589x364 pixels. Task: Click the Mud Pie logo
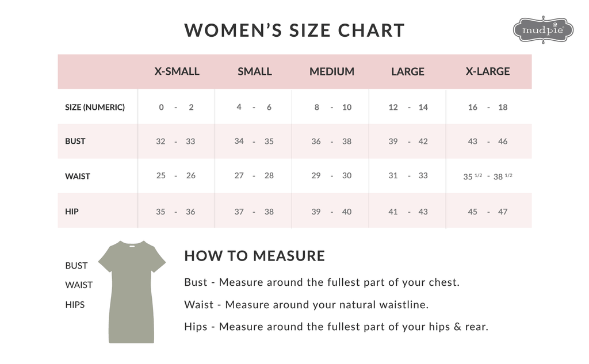coord(542,30)
